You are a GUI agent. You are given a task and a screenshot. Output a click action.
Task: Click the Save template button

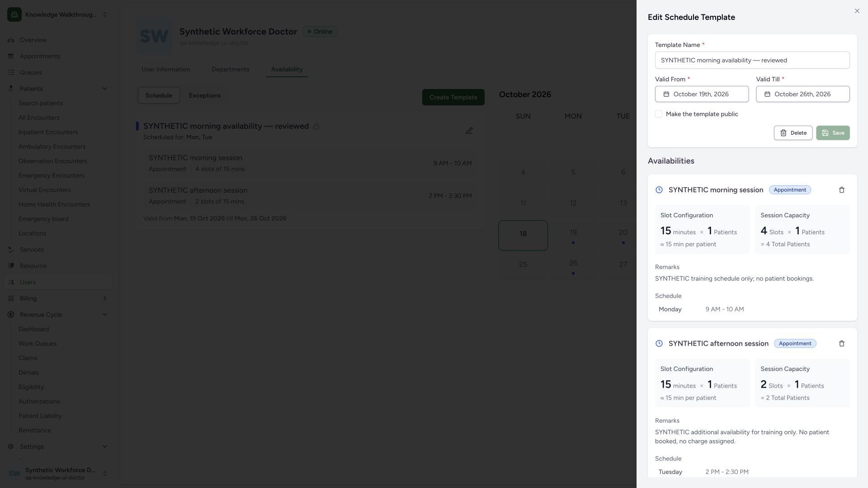click(x=833, y=133)
